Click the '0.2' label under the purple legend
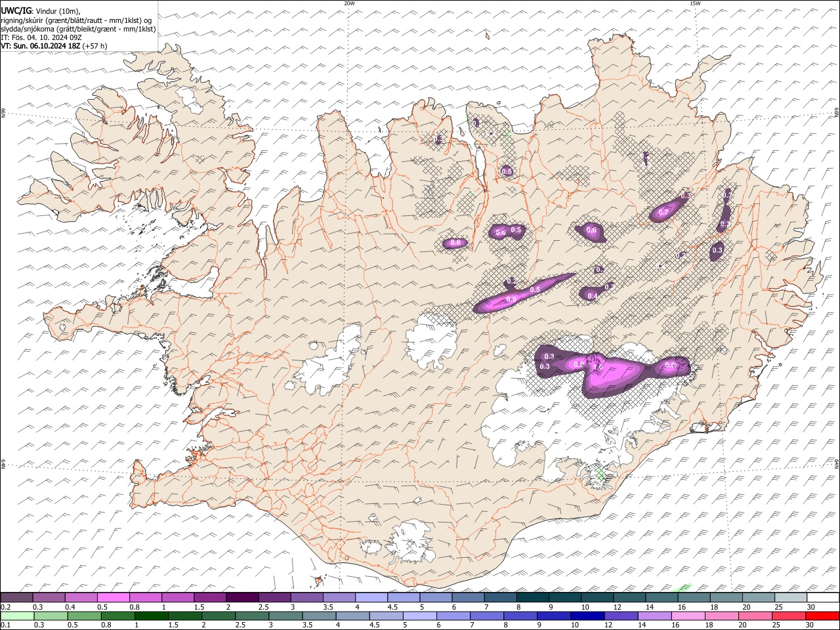840x630 pixels. (6, 607)
